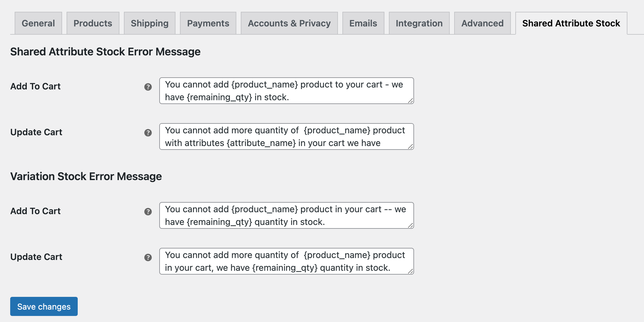The image size is (644, 322).
Task: Open the Advanced tab
Action: click(x=482, y=23)
